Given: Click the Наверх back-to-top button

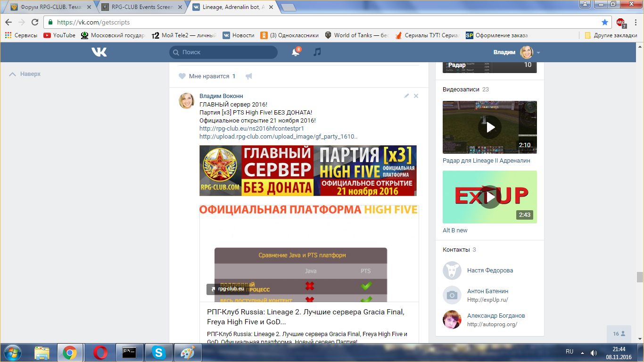Looking at the screenshot, I should (x=25, y=74).
